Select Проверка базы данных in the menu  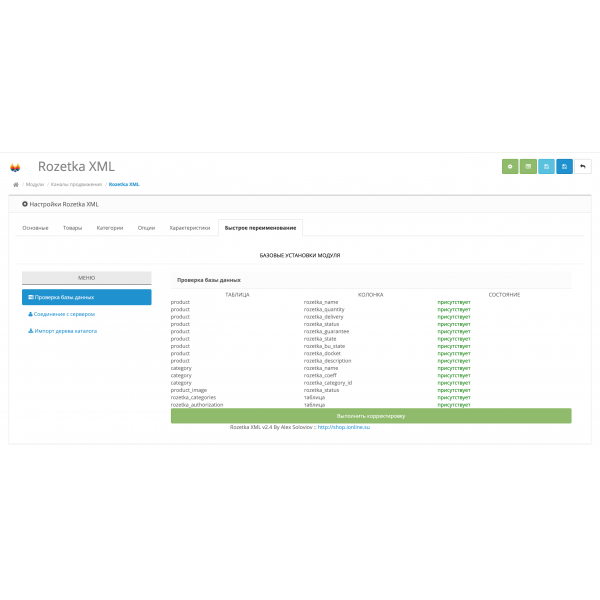click(86, 297)
